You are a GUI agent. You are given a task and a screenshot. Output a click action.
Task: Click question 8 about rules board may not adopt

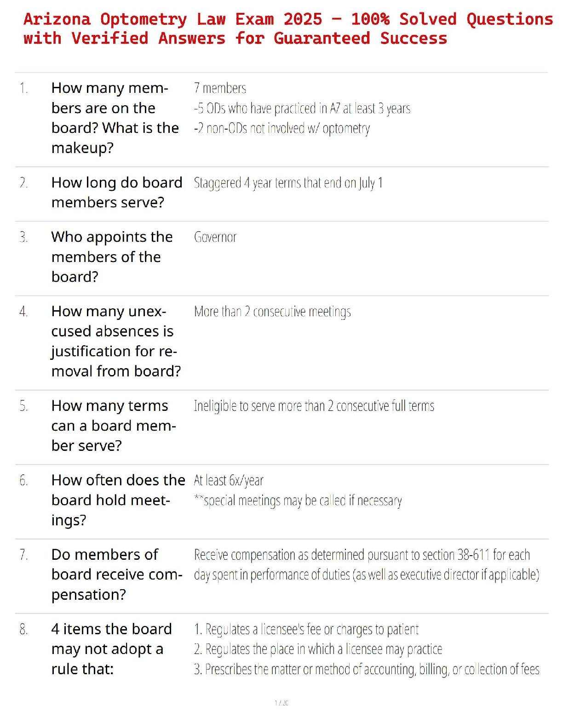[x=111, y=649]
